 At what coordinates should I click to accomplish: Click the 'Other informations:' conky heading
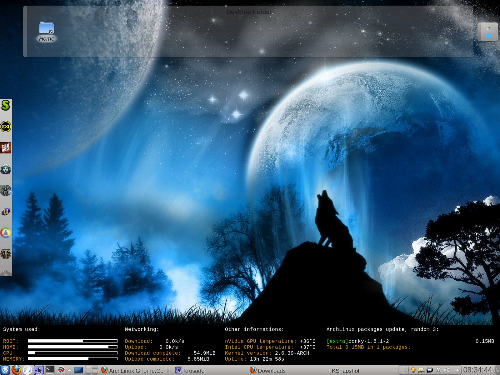coord(254,329)
